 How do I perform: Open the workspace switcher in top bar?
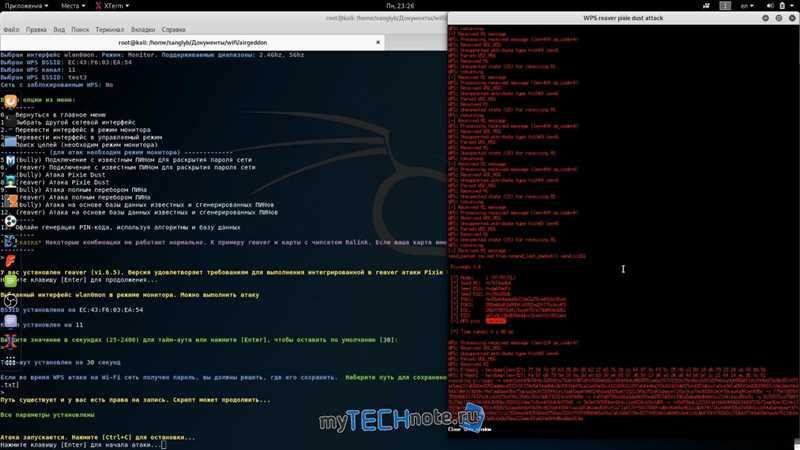coord(725,6)
